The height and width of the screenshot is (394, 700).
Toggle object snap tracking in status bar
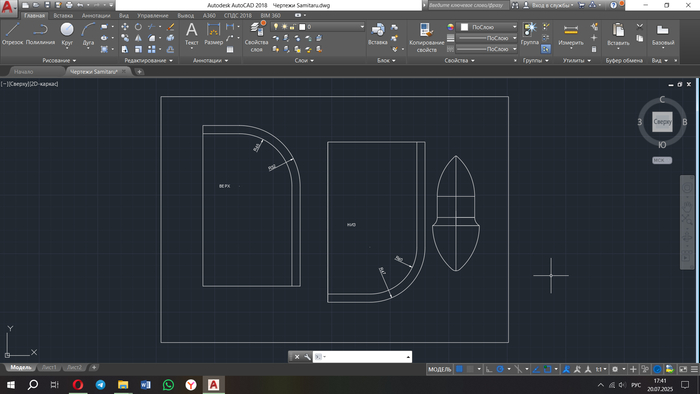(x=536, y=369)
